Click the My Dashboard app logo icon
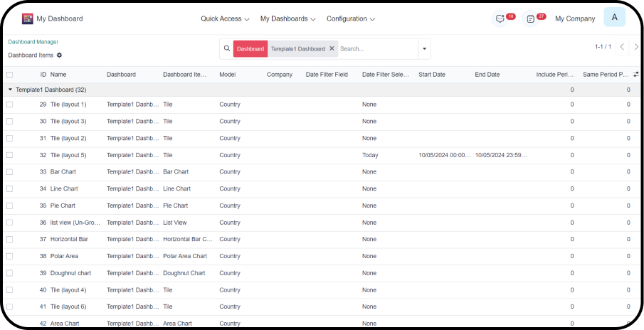 pos(28,18)
